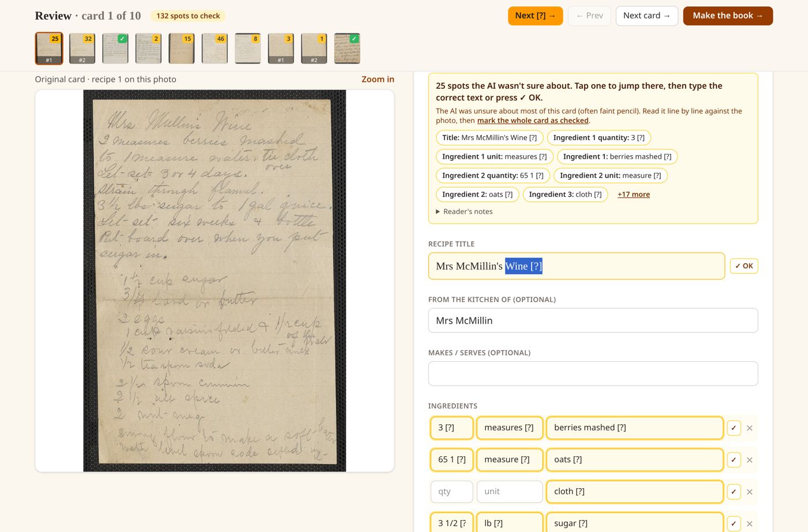Click mark the whole card as checked
The image size is (808, 532).
coord(533,121)
